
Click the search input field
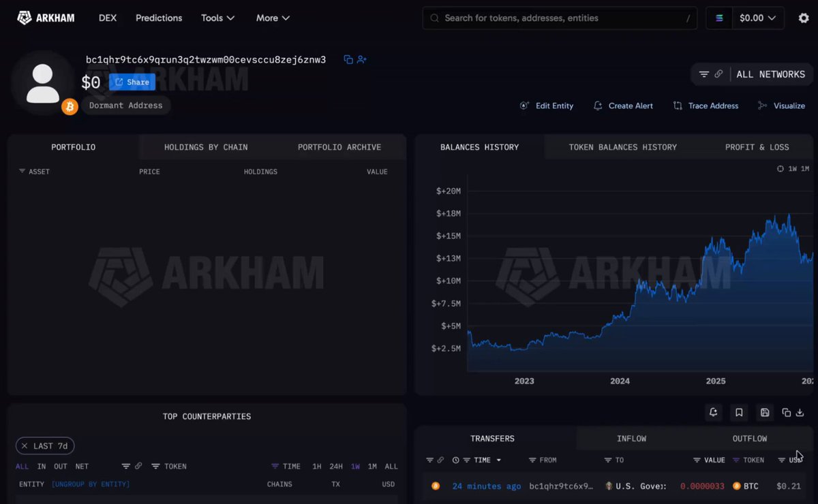click(560, 18)
